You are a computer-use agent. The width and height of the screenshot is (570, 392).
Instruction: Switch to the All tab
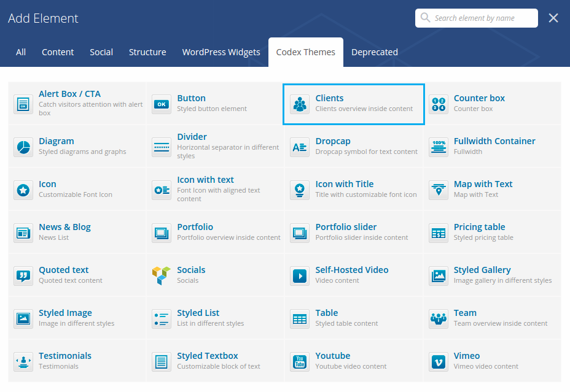point(21,52)
